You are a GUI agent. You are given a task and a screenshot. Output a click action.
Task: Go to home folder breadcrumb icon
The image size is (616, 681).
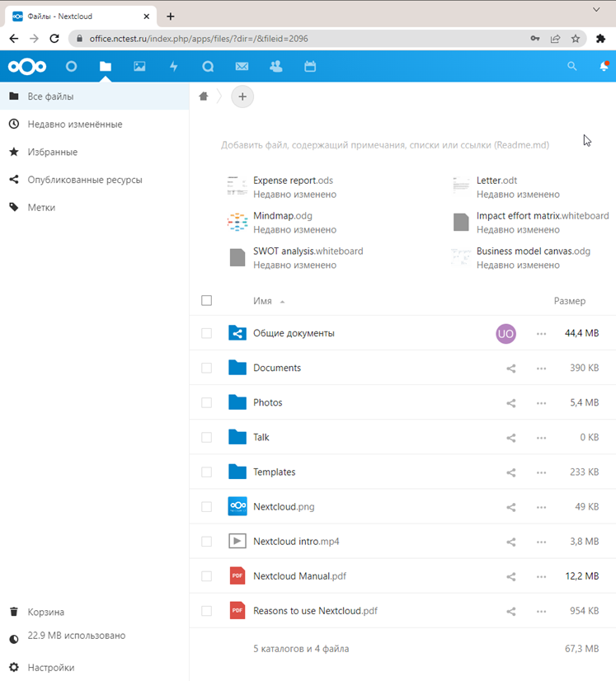(204, 96)
